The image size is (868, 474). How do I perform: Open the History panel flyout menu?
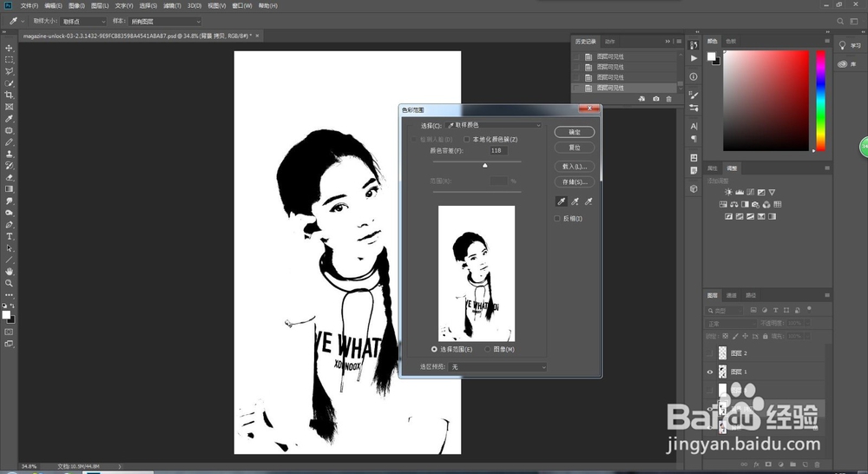point(679,42)
